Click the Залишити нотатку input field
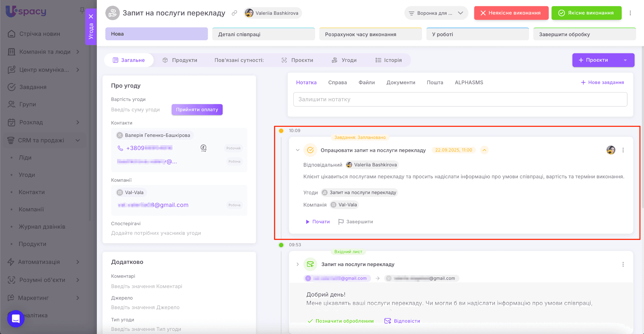 point(460,99)
